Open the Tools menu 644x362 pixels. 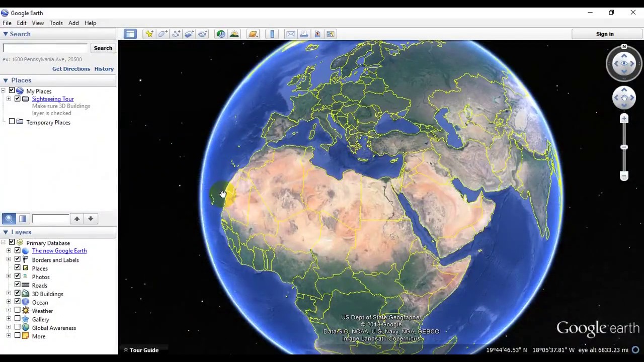click(56, 23)
